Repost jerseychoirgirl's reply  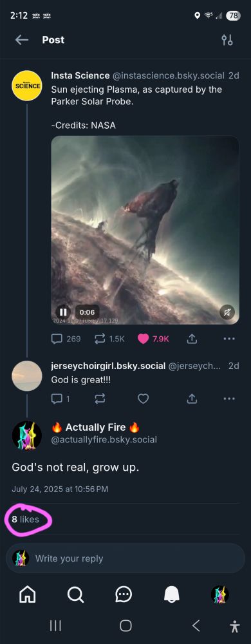pyautogui.click(x=100, y=399)
